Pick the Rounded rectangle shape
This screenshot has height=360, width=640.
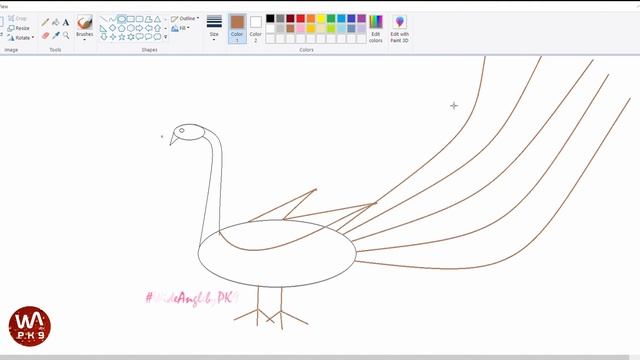coord(140,19)
